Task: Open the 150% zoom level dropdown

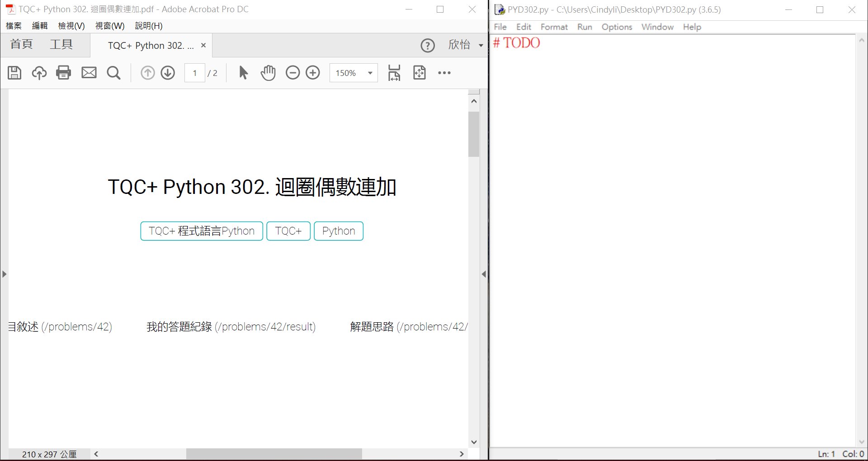Action: 370,73
